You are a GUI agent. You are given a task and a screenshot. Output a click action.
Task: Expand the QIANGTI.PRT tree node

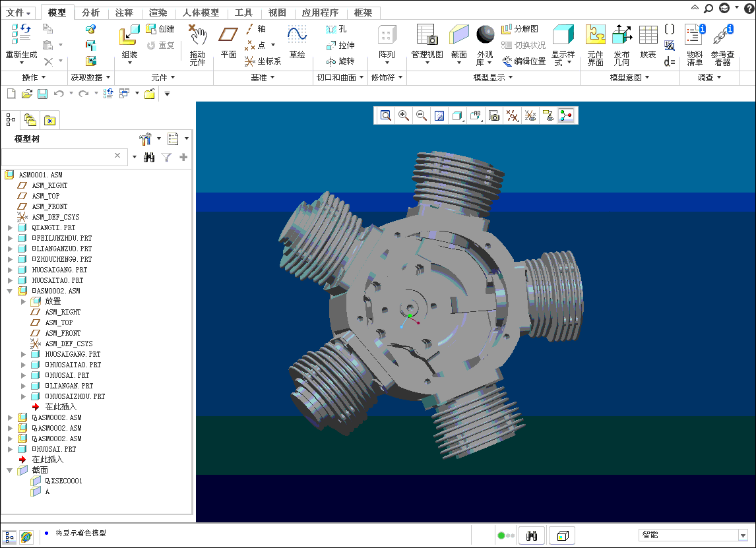[10, 228]
